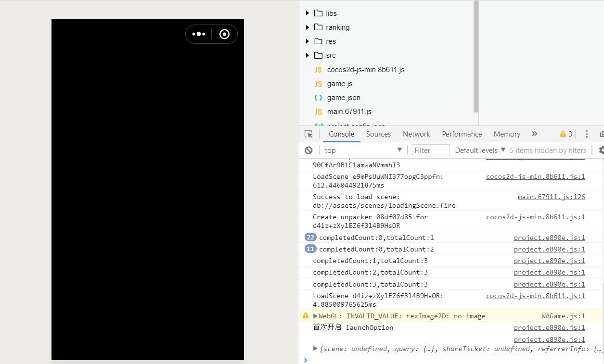Viewport: 604px width, 364px height.
Task: Open the mini program three-dots menu
Action: tap(199, 34)
